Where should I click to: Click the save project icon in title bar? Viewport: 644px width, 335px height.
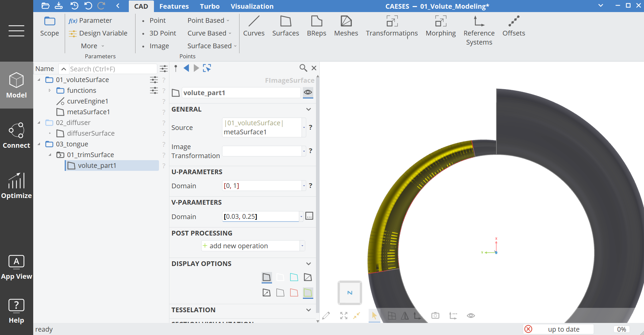(59, 6)
